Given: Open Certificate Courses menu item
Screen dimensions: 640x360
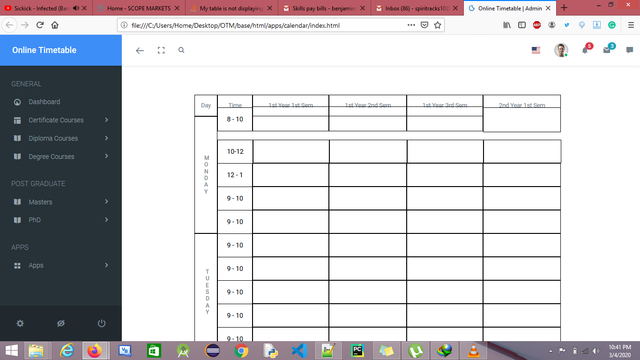Looking at the screenshot, I should tap(61, 120).
